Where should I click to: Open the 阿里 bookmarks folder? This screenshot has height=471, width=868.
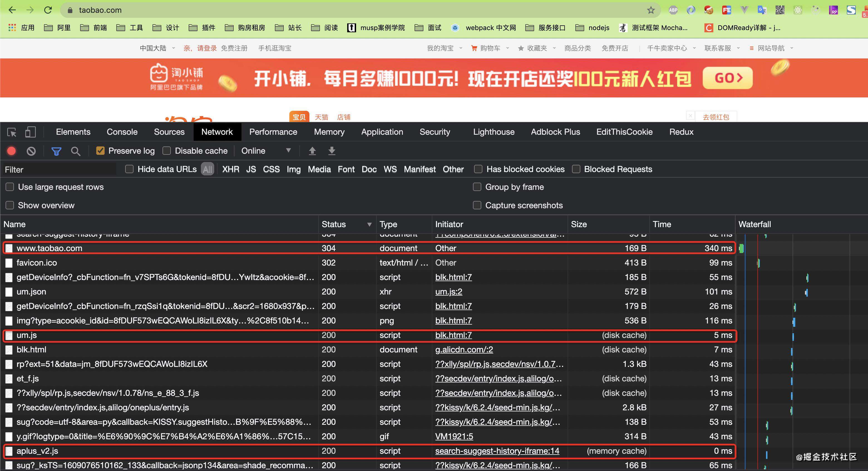click(58, 28)
